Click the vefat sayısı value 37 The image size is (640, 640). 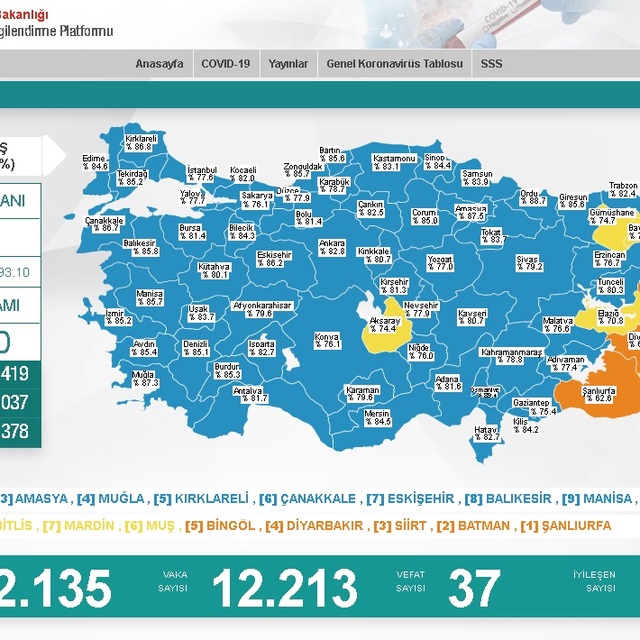pyautogui.click(x=474, y=590)
